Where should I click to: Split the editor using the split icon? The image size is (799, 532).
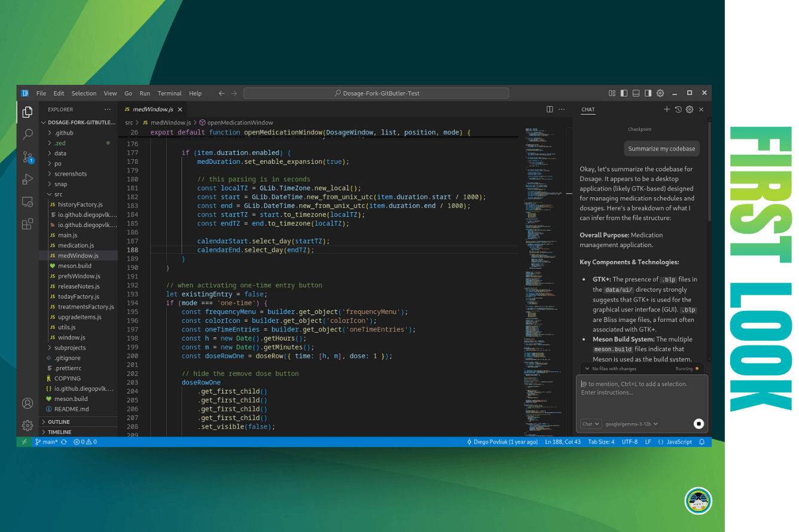click(549, 109)
